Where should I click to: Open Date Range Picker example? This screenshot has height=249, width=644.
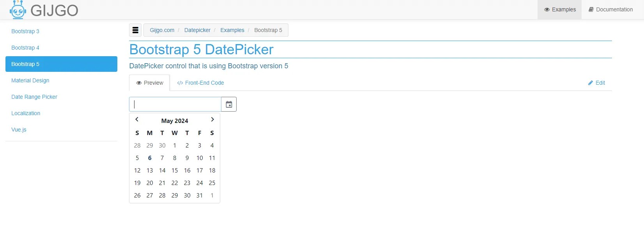click(x=34, y=97)
